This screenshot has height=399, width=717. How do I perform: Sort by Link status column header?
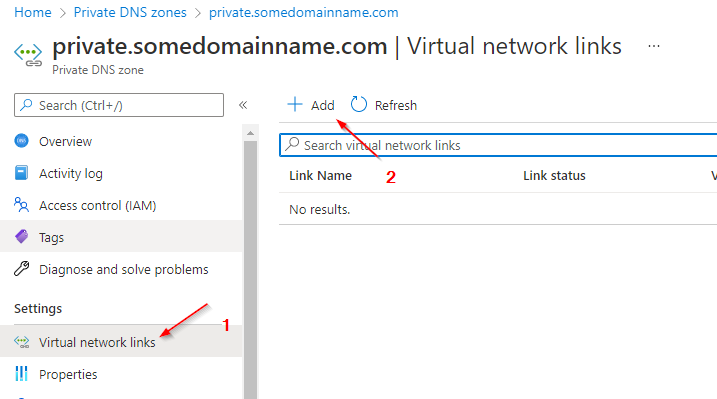pos(554,176)
